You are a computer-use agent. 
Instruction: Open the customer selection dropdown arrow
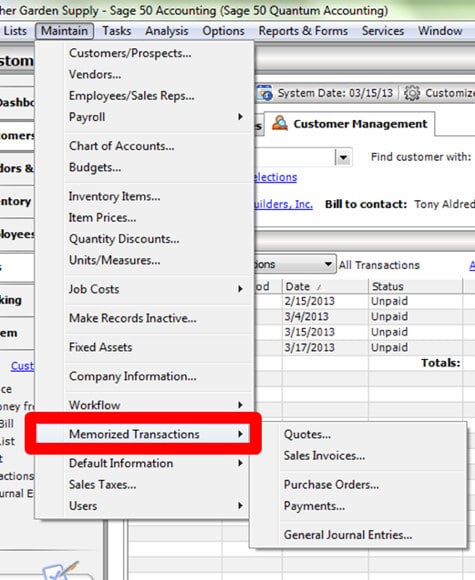[343, 158]
